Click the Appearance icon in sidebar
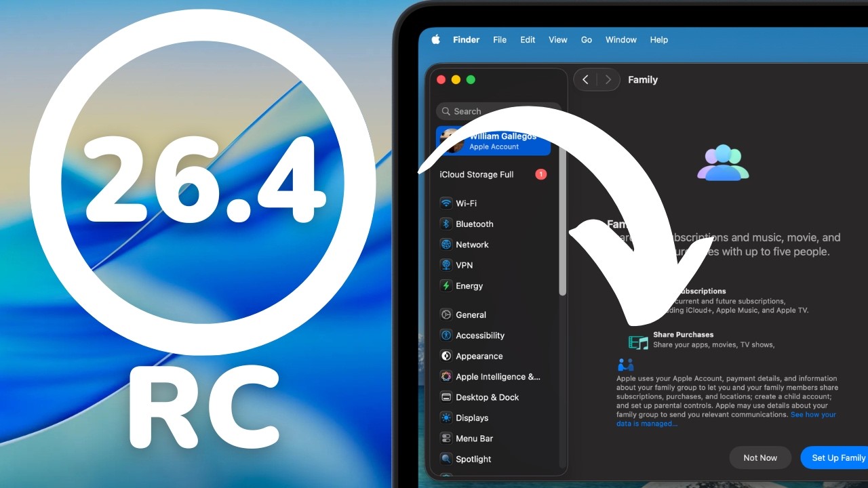This screenshot has height=488, width=868. (x=446, y=356)
